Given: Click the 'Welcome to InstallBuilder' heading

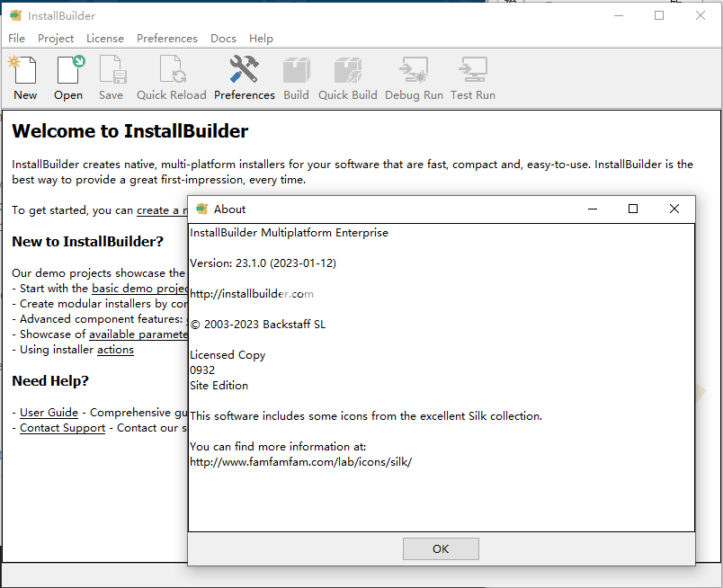Looking at the screenshot, I should [x=130, y=131].
